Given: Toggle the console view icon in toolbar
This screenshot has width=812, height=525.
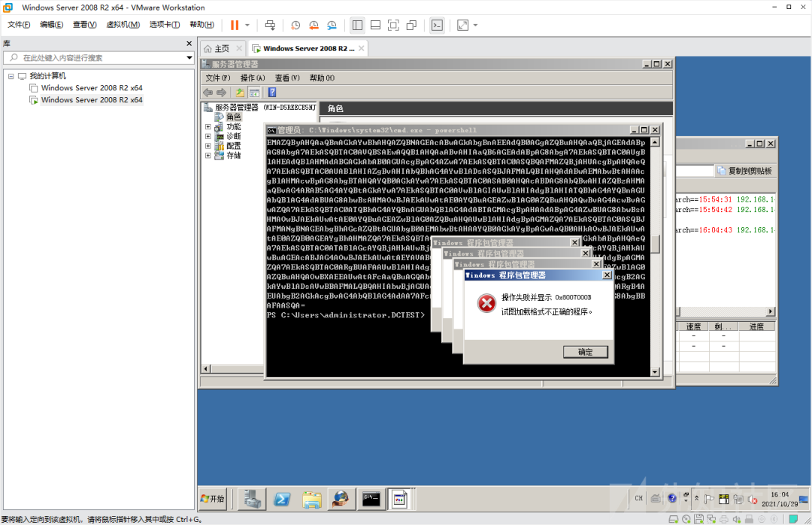Looking at the screenshot, I should (x=437, y=25).
